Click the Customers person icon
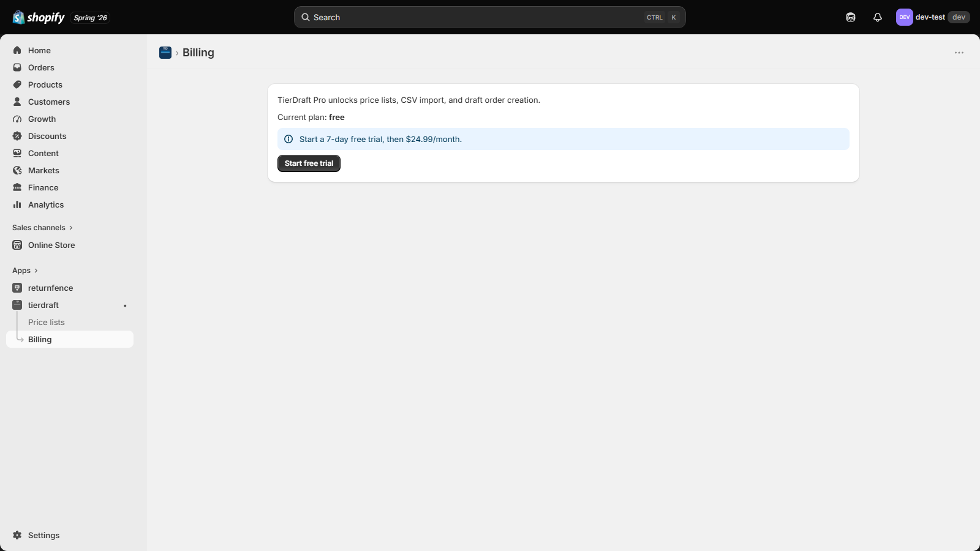The width and height of the screenshot is (980, 551). click(x=17, y=102)
